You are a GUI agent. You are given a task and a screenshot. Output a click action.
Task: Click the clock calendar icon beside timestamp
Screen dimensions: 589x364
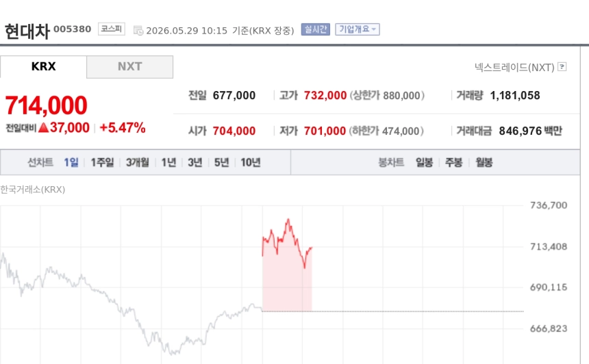pos(138,30)
